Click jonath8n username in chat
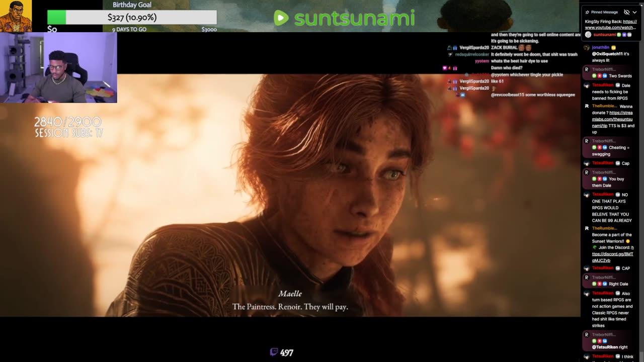The height and width of the screenshot is (362, 644). tap(601, 47)
